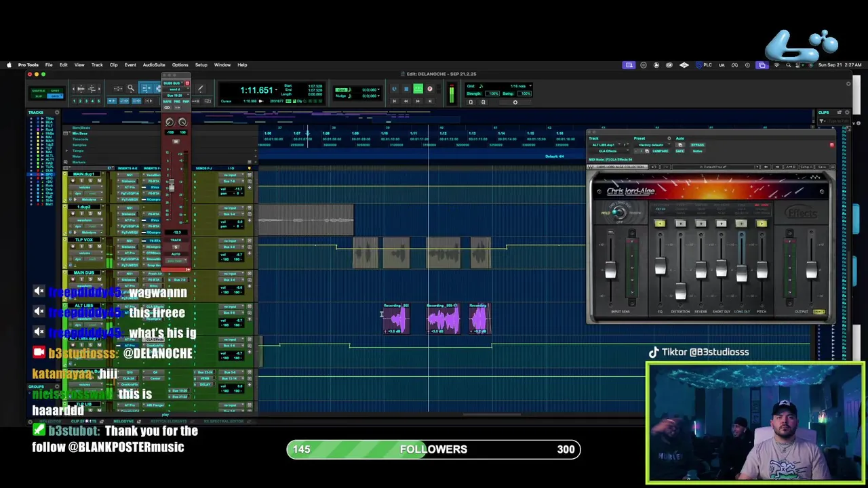Open the CLA Effects insert selector
The height and width of the screenshot is (488, 868).
(x=608, y=151)
